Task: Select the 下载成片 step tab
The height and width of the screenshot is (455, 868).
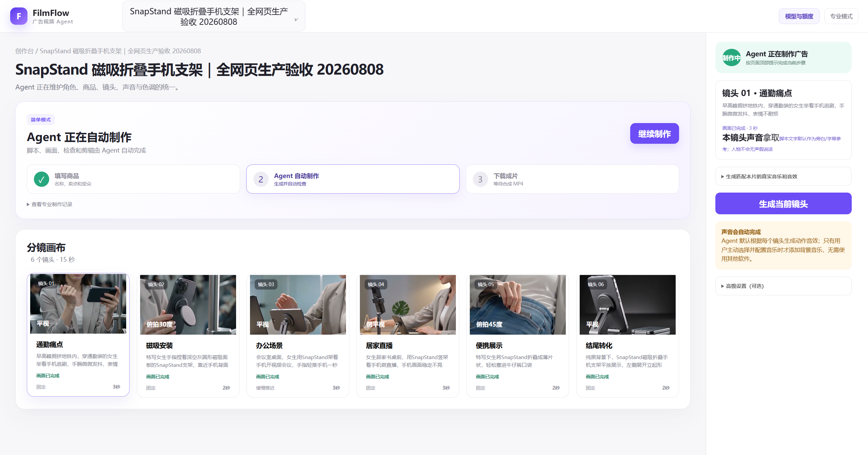Action: click(x=572, y=179)
